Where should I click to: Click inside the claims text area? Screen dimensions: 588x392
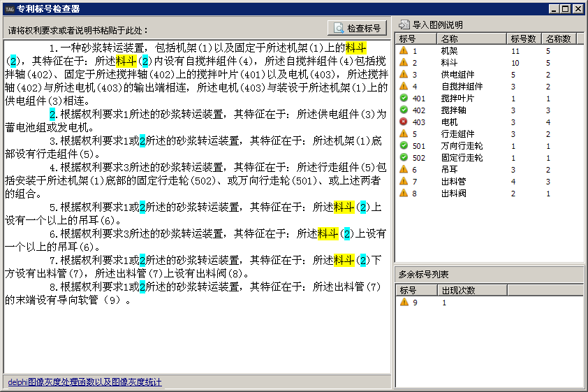click(x=196, y=335)
